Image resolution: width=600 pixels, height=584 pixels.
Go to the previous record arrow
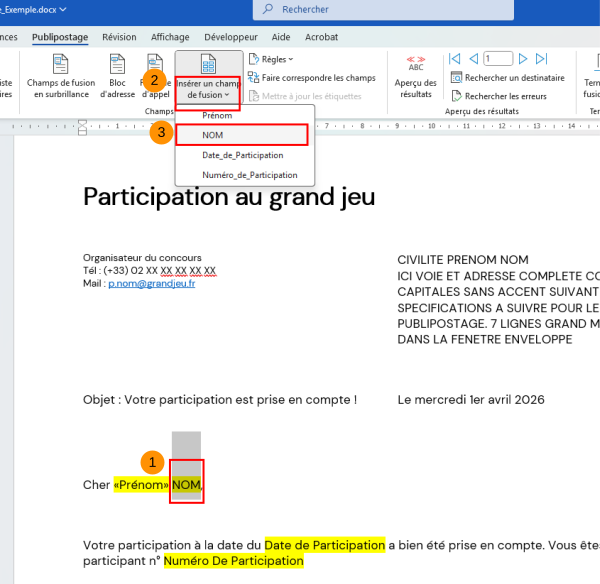[472, 59]
